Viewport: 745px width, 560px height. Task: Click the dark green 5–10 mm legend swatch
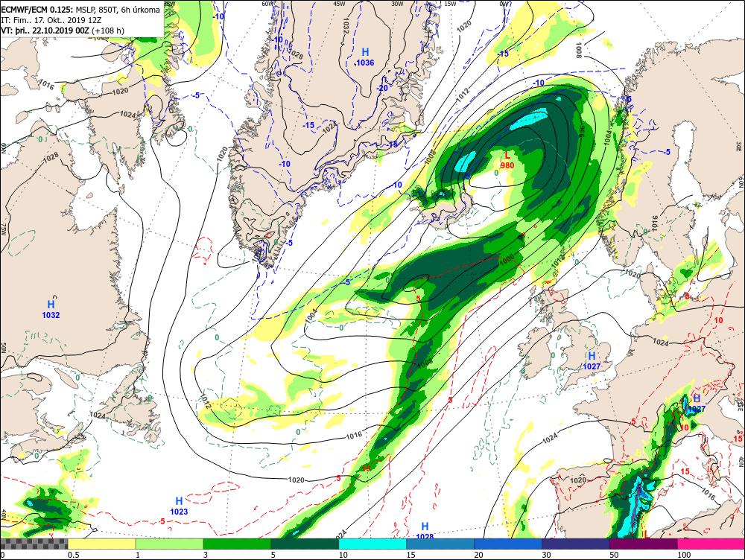pos(305,544)
